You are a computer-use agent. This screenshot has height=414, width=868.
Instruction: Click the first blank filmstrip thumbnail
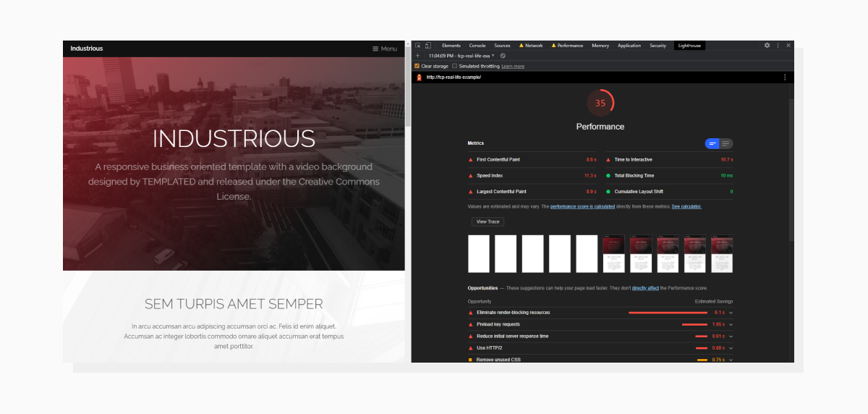pyautogui.click(x=479, y=253)
